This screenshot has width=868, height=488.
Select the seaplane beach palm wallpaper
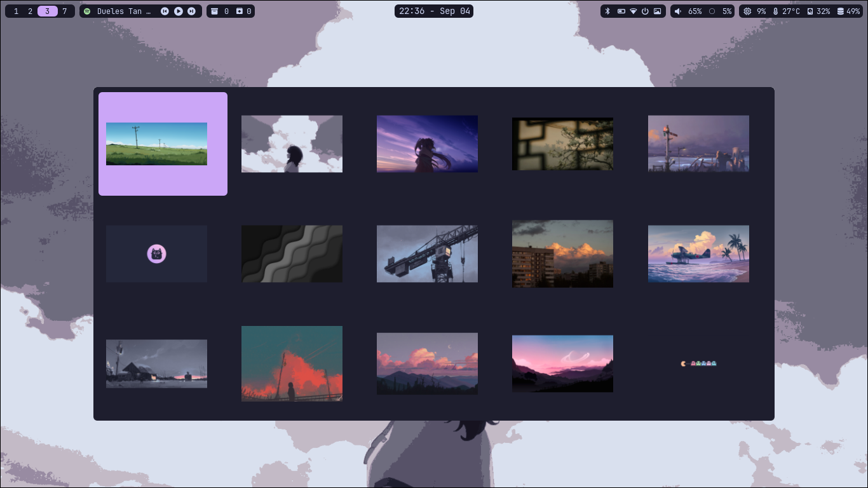(698, 254)
